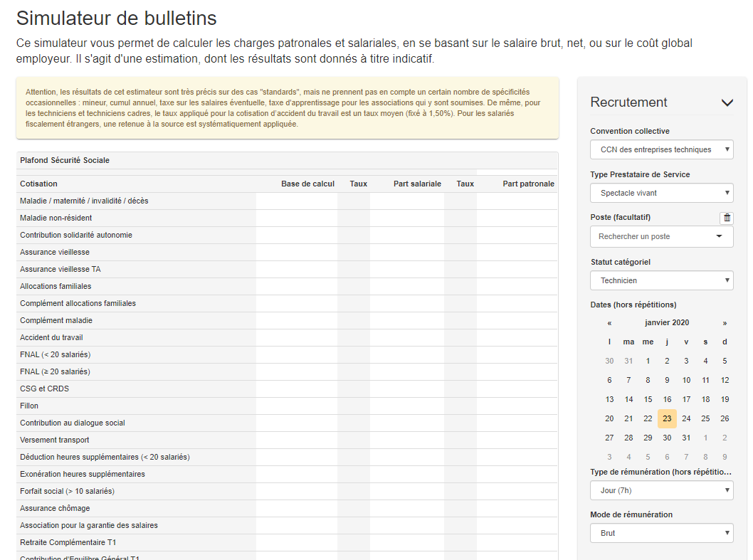The image size is (753, 560).
Task: Click the 'FNAL (< 20 salariés)' row
Action: pos(287,354)
